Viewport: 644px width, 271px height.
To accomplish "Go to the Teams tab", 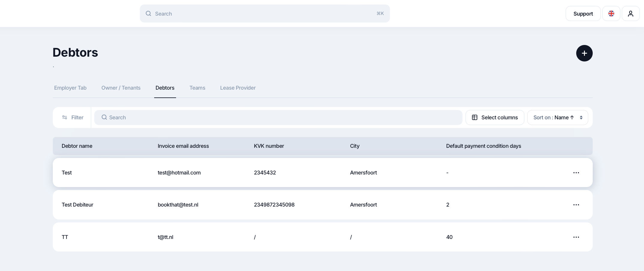I will [197, 88].
